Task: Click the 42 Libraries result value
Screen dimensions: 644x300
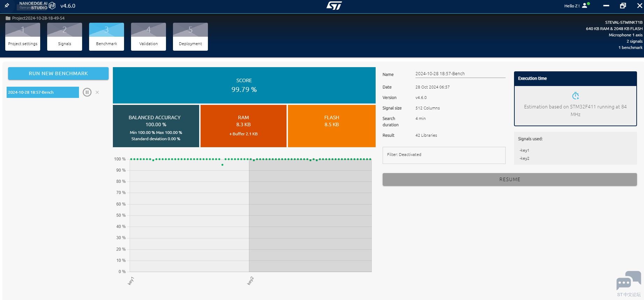Action: pos(426,135)
